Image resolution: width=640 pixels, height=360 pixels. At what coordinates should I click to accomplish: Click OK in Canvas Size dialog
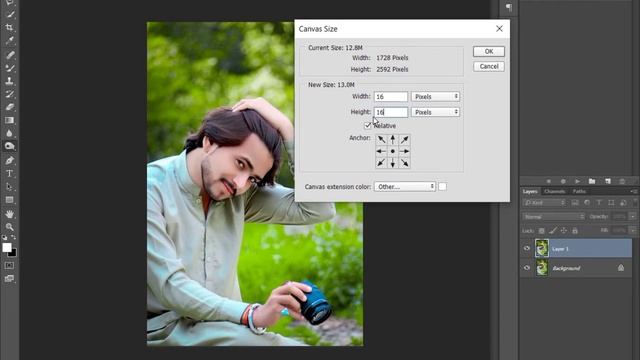click(x=489, y=51)
